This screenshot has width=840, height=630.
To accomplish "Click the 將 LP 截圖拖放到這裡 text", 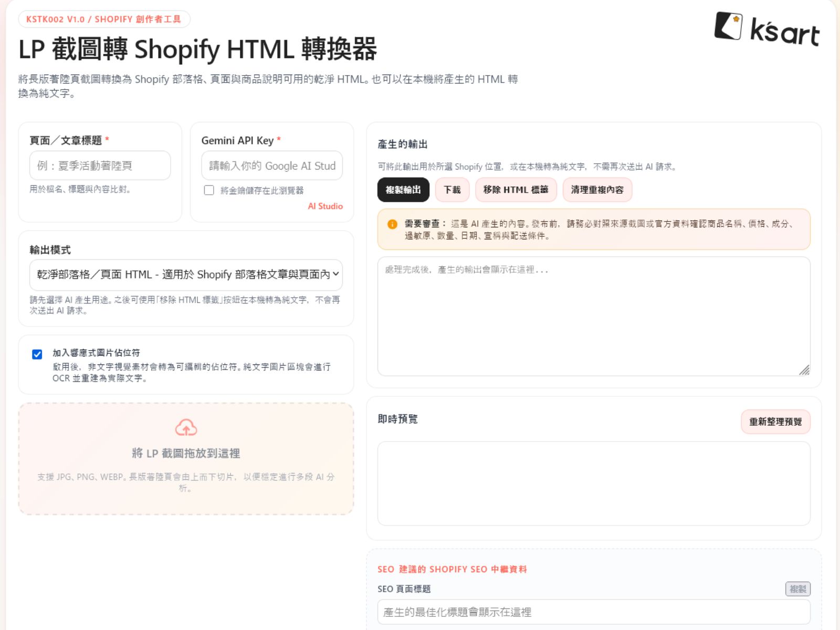I will click(x=186, y=453).
